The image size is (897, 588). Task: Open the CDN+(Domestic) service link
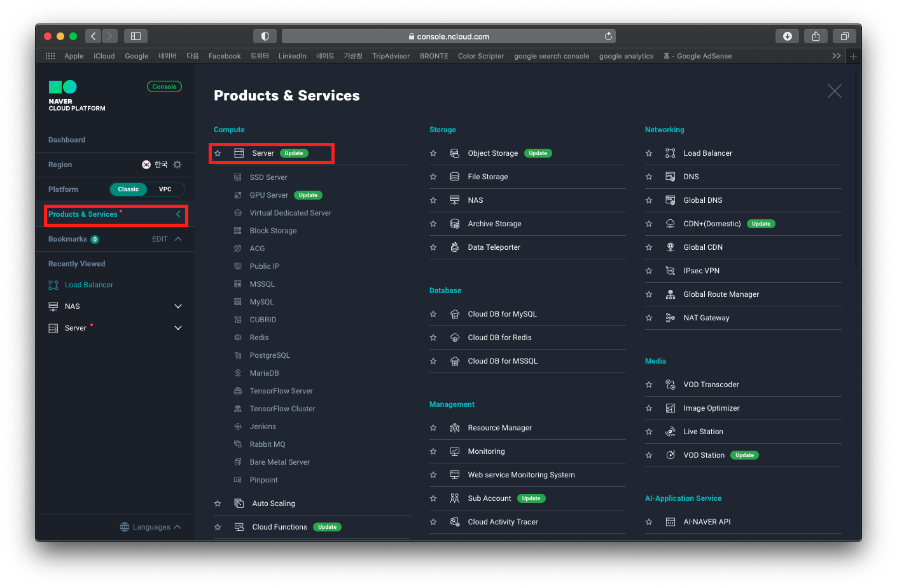(712, 224)
